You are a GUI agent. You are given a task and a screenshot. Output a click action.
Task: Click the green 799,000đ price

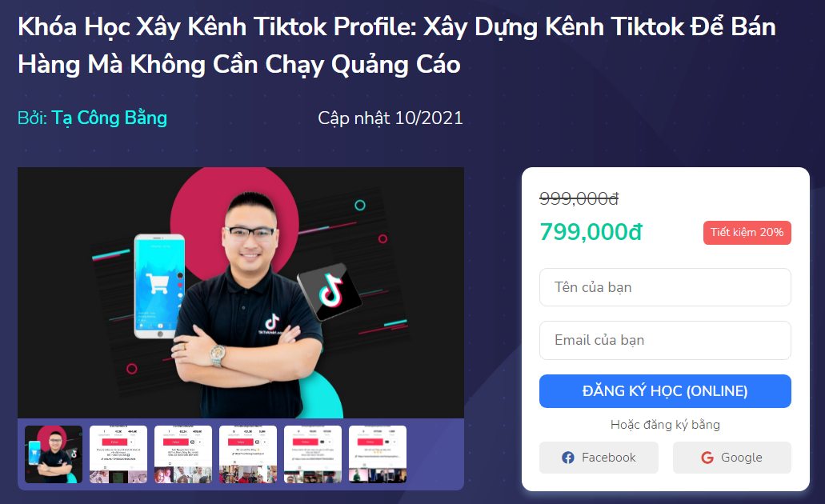pyautogui.click(x=591, y=231)
